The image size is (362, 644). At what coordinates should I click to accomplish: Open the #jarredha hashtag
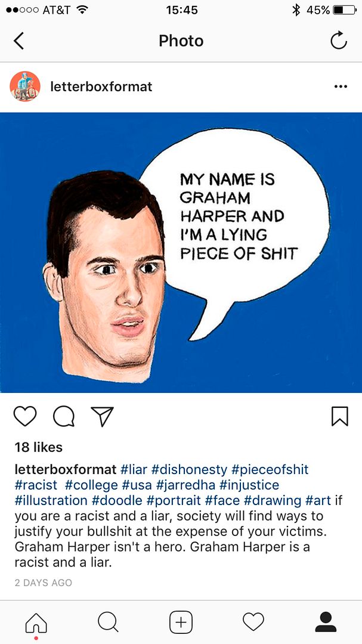(185, 485)
